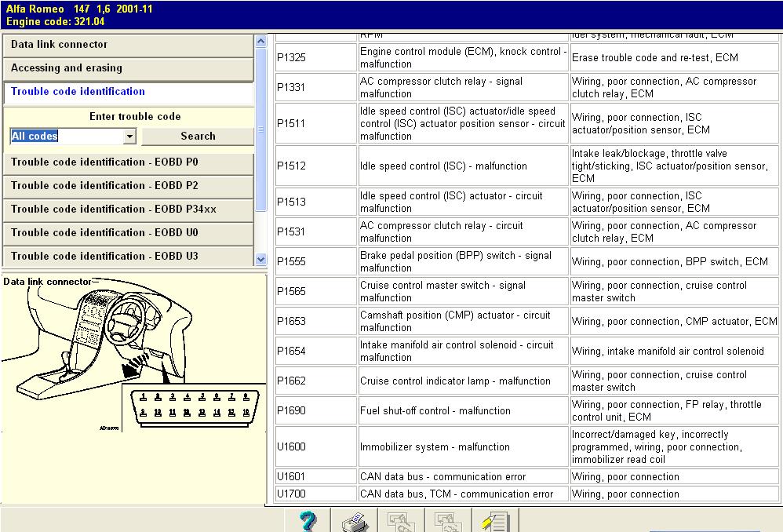Select trouble code U1601
This screenshot has width=783, height=532.
tap(315, 476)
